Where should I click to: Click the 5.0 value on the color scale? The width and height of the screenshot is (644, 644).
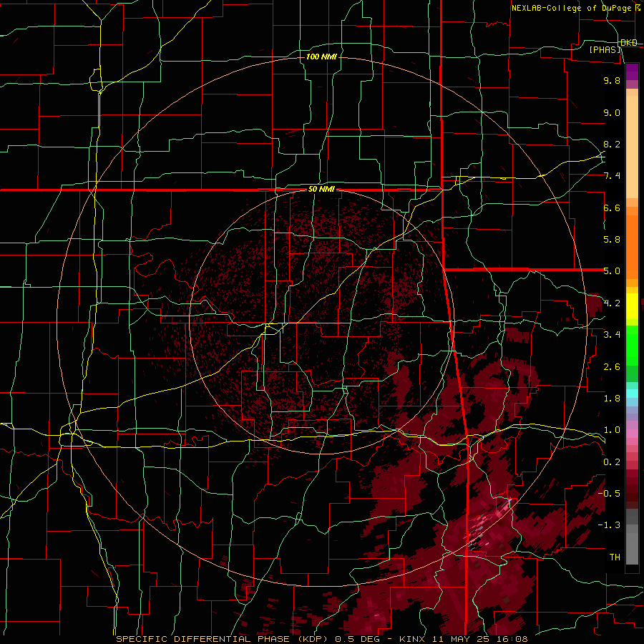612,271
